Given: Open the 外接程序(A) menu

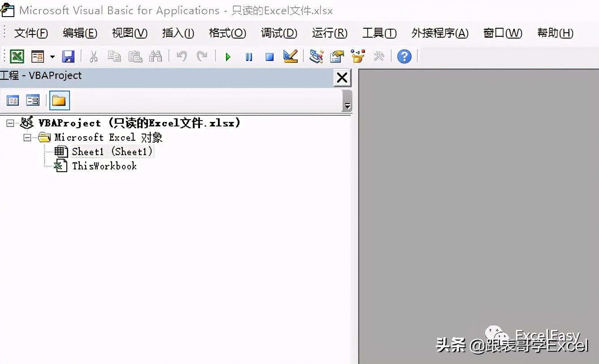Looking at the screenshot, I should click(440, 33).
